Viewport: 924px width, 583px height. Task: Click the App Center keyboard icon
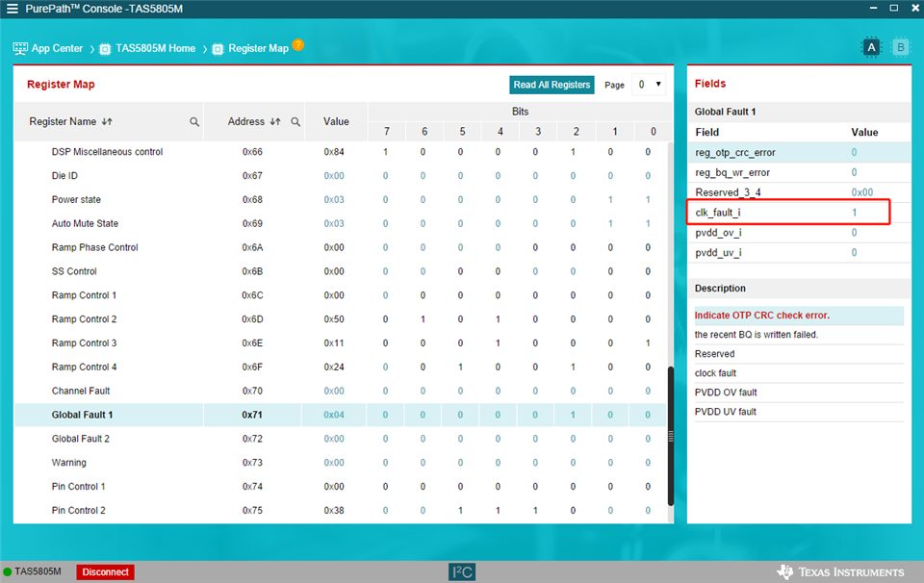tap(20, 48)
